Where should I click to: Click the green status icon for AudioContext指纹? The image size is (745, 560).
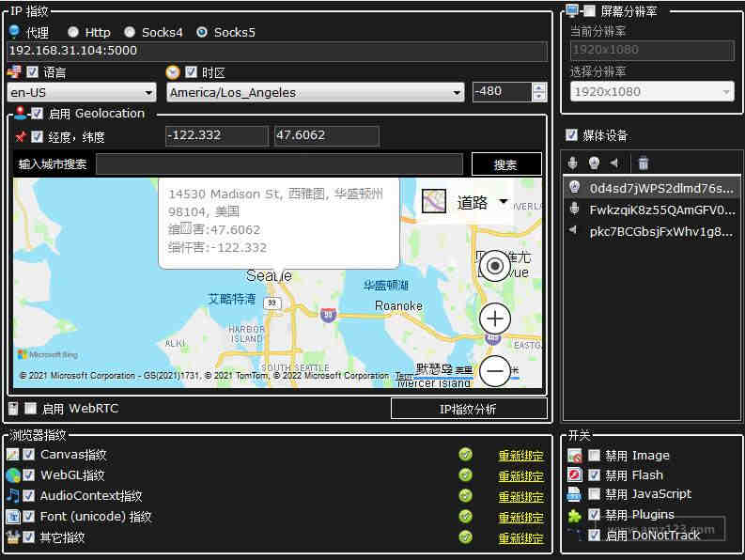tap(466, 496)
